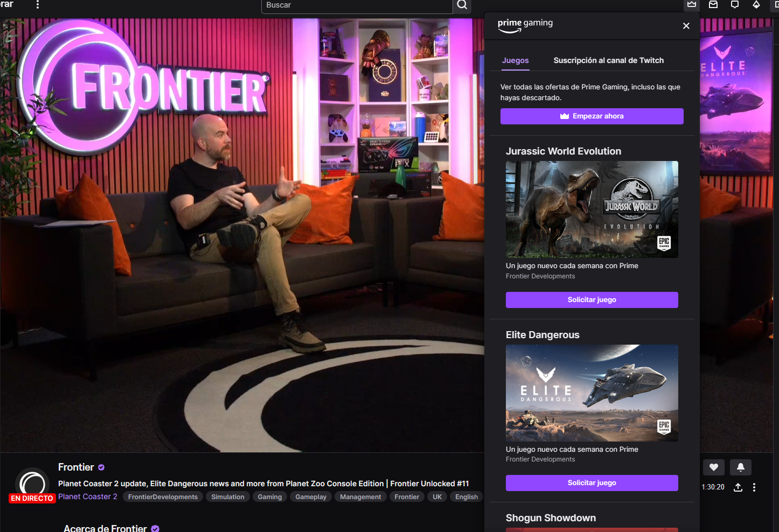Screen dimensions: 779x532
Task: Click the FrontierDevelopments tag
Action: [x=163, y=497]
